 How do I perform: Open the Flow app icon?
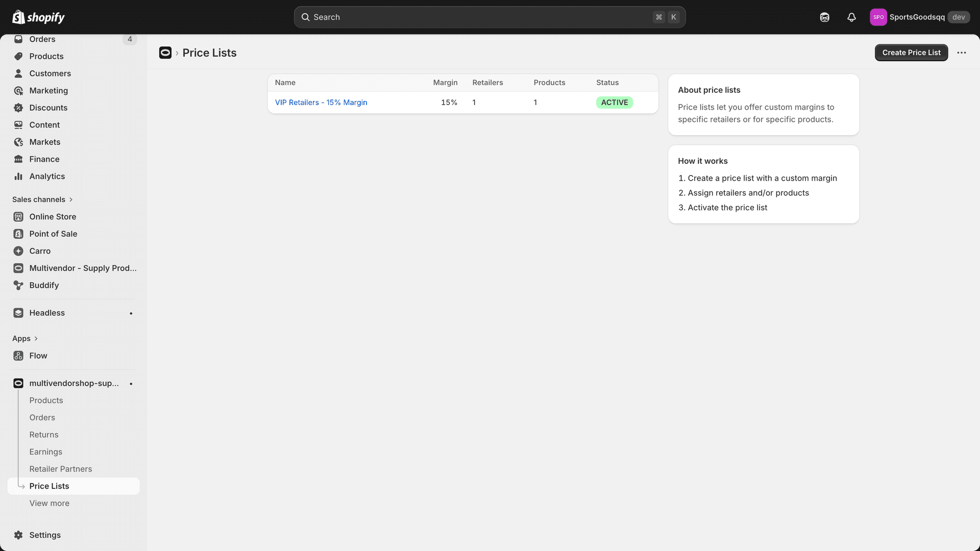[x=18, y=356]
